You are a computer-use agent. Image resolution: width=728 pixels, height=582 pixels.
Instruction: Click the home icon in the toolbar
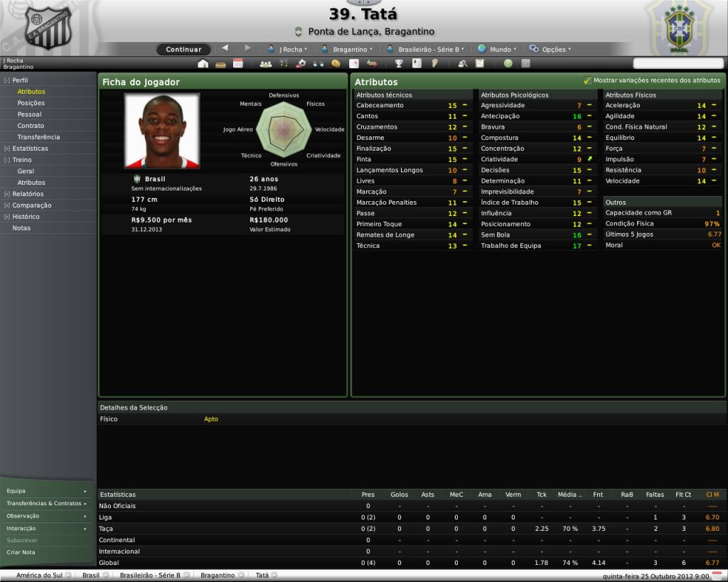click(x=203, y=63)
